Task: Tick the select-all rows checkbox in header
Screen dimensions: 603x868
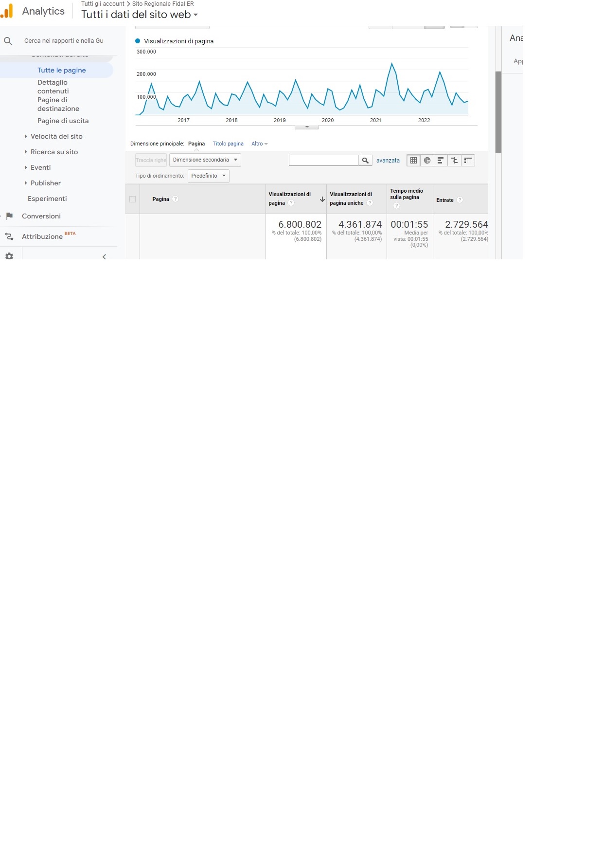Action: 132,199
